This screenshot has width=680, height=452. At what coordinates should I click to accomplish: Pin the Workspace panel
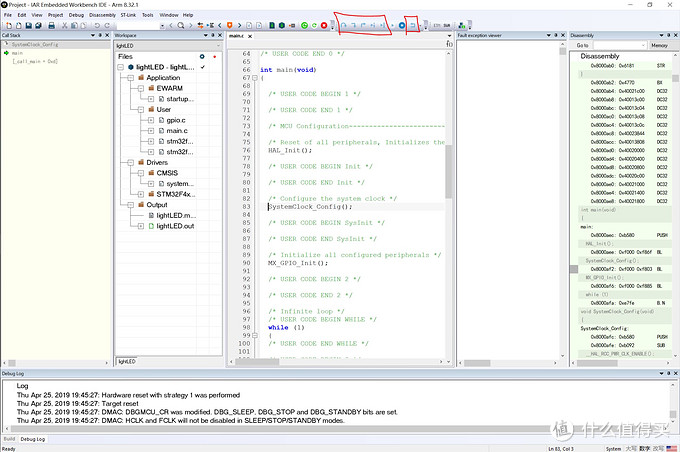click(212, 35)
